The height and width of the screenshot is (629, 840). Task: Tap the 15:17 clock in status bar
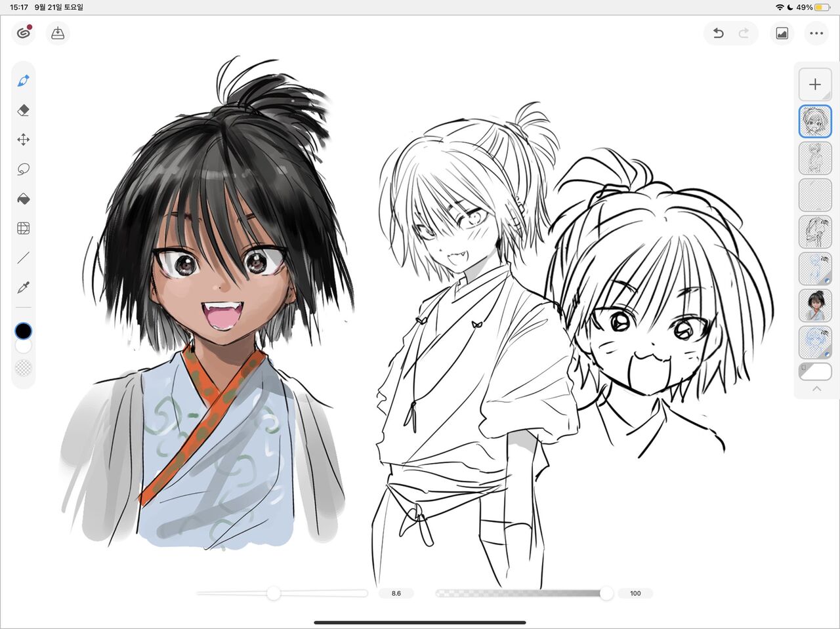(x=19, y=7)
